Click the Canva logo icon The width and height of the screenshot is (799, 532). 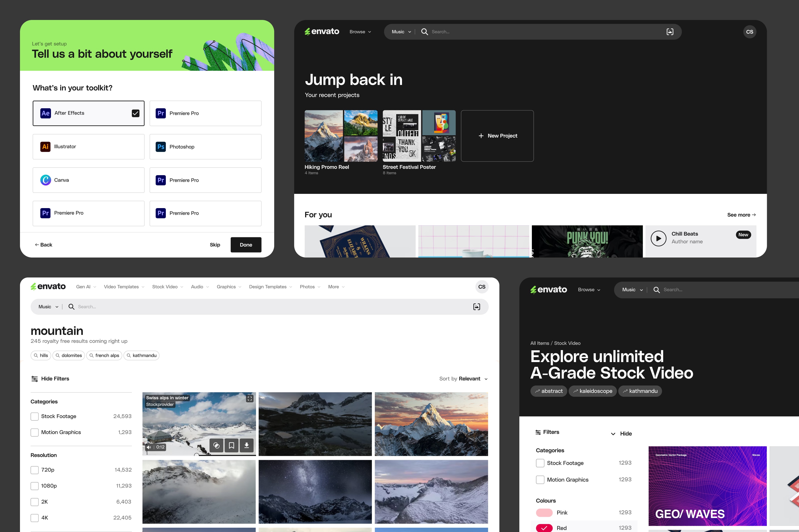click(45, 180)
